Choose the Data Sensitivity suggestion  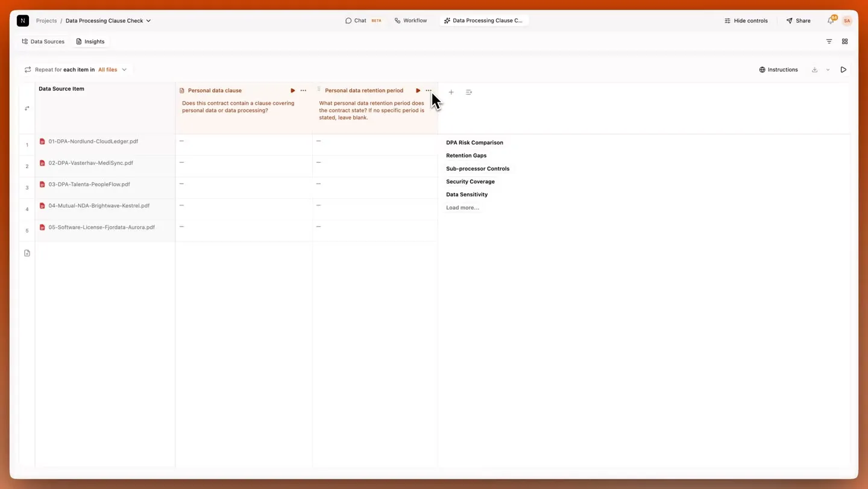[467, 195]
